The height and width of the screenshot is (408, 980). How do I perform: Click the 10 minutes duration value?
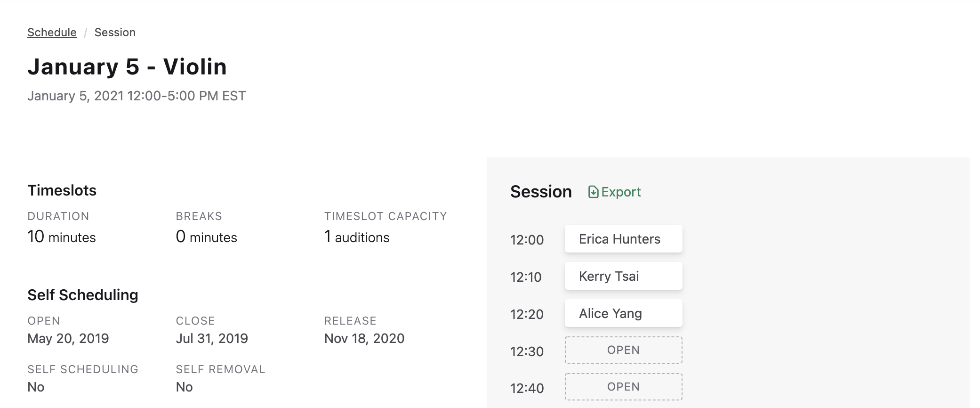62,237
